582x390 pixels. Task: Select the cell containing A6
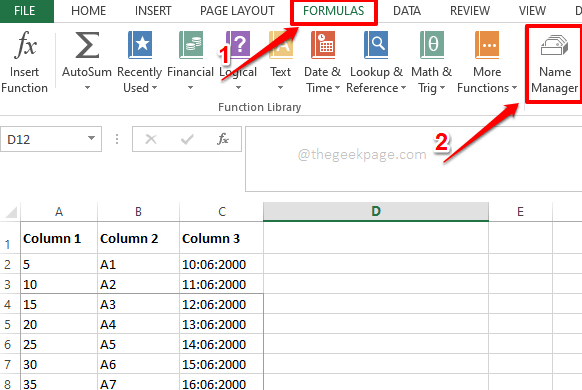138,364
